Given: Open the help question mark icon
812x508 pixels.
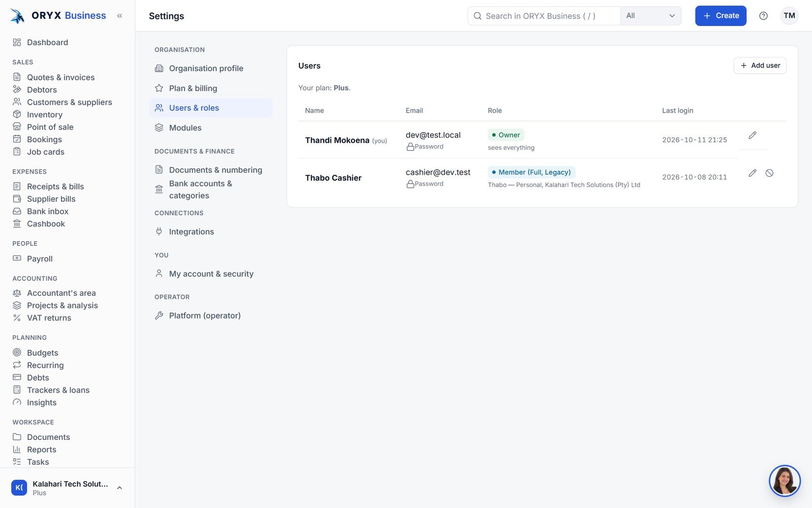Looking at the screenshot, I should [763, 16].
